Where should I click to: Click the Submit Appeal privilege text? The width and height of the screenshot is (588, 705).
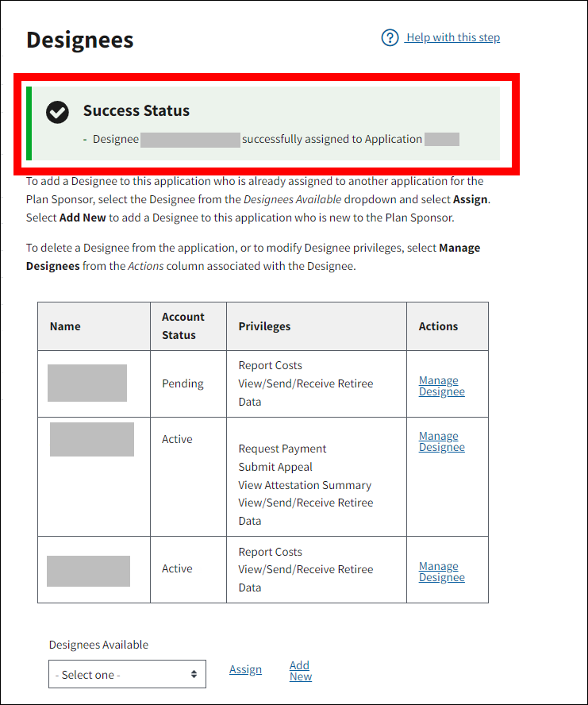click(x=275, y=467)
